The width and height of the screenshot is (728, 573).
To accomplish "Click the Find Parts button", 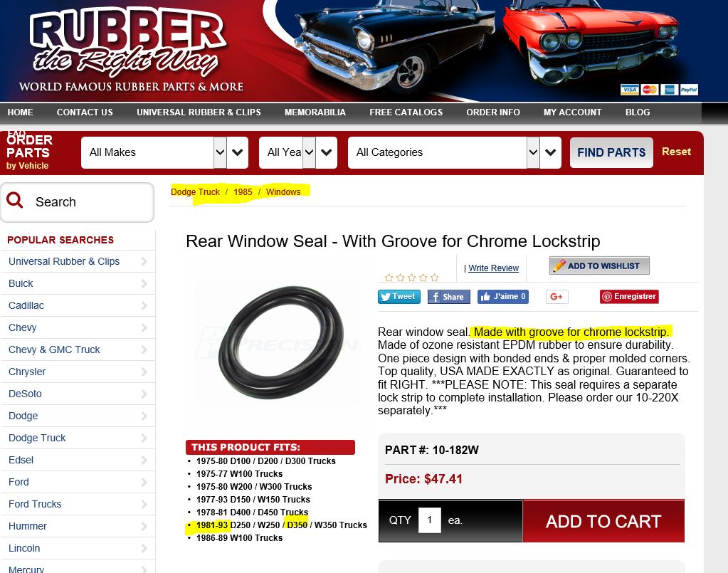I will click(x=611, y=152).
